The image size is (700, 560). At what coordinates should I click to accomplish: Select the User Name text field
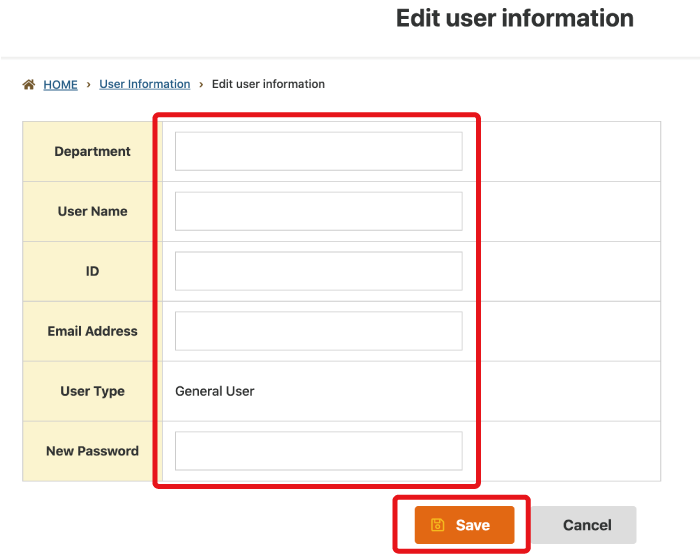pos(319,211)
